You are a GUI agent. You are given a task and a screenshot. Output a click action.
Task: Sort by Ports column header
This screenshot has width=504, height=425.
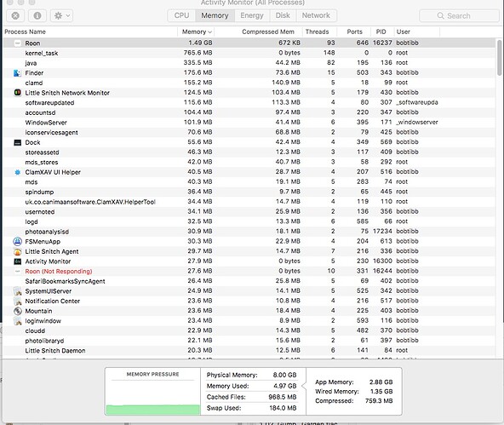tap(354, 32)
